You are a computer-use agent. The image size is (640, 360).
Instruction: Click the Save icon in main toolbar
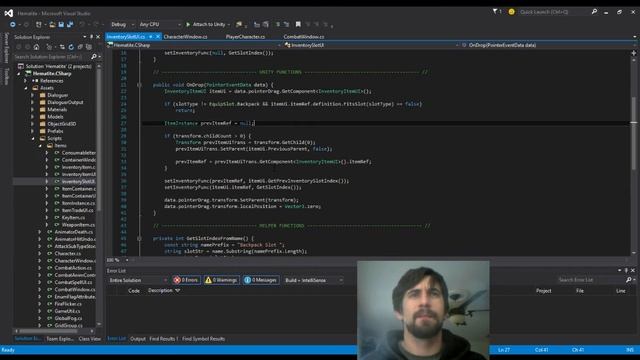pos(61,24)
